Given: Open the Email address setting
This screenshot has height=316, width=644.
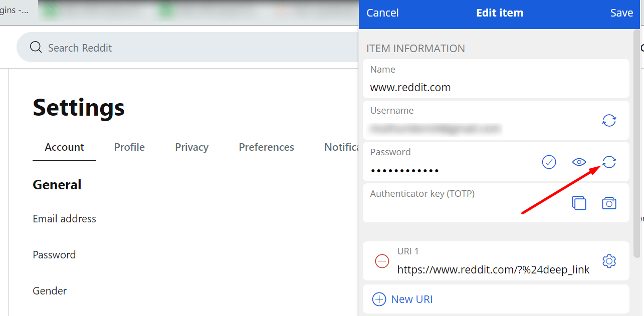Looking at the screenshot, I should (64, 219).
